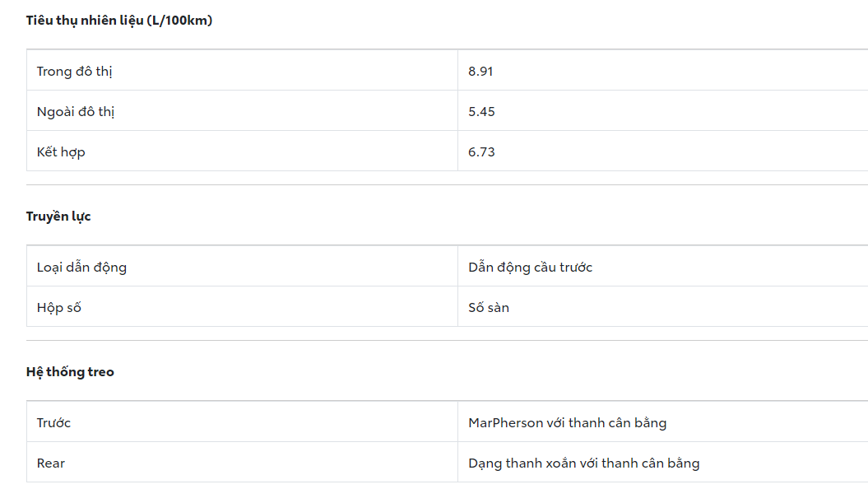The height and width of the screenshot is (489, 868).
Task: Select the 'Rear' suspension label
Action: point(51,463)
